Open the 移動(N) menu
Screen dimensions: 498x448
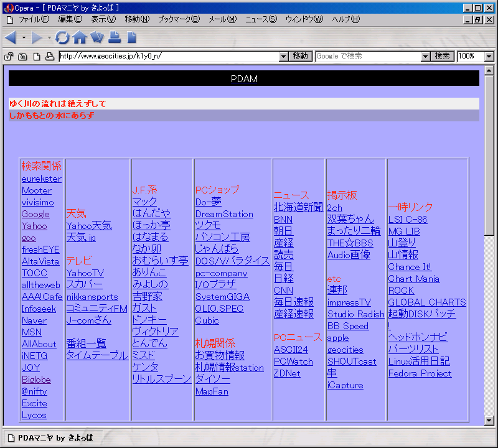137,20
